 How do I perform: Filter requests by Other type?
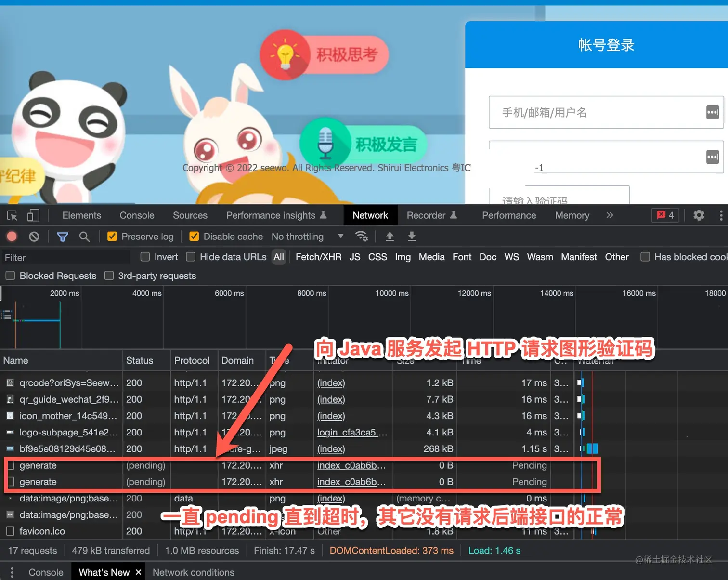click(x=617, y=257)
